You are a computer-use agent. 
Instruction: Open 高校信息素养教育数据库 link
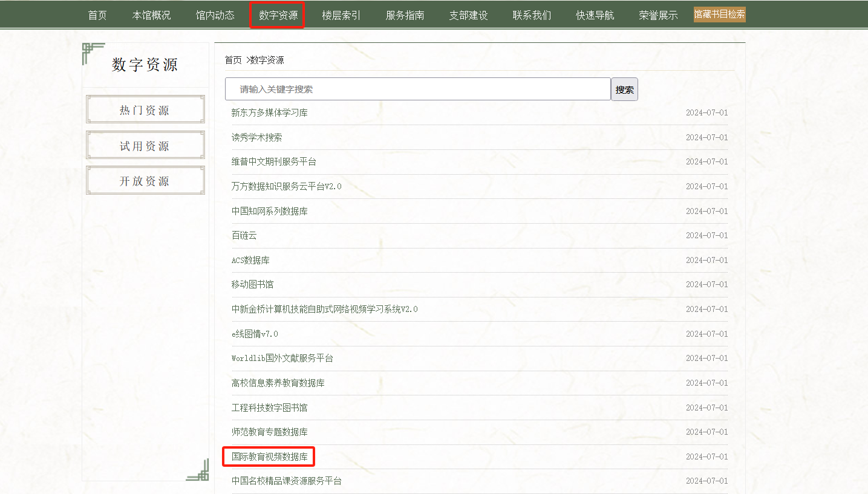pyautogui.click(x=278, y=383)
